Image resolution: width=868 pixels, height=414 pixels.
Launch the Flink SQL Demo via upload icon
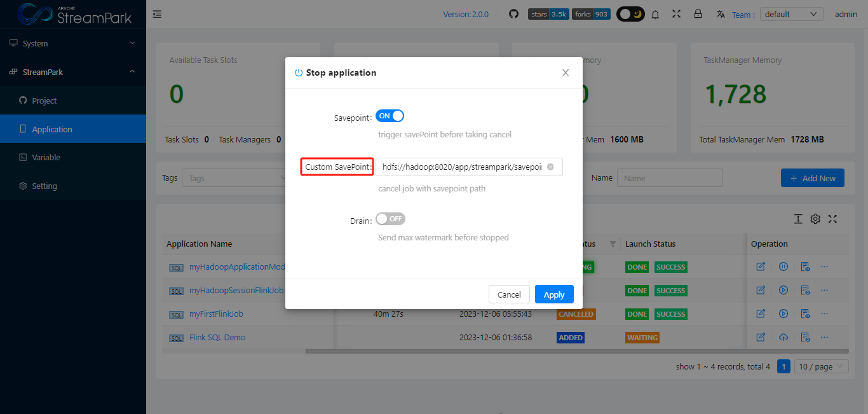(783, 337)
